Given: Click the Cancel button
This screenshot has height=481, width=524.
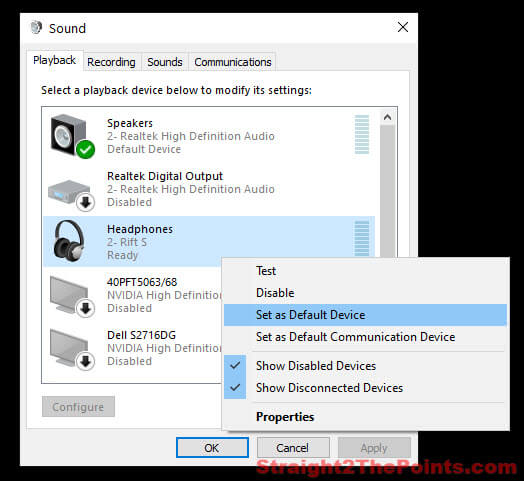Looking at the screenshot, I should pos(293,448).
